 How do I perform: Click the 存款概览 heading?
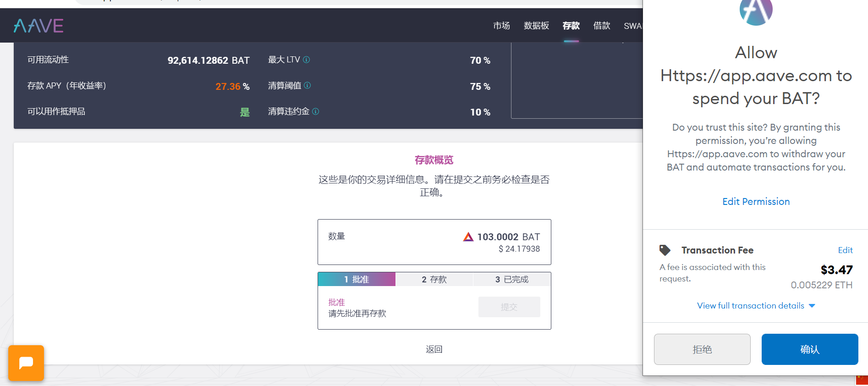(x=434, y=160)
